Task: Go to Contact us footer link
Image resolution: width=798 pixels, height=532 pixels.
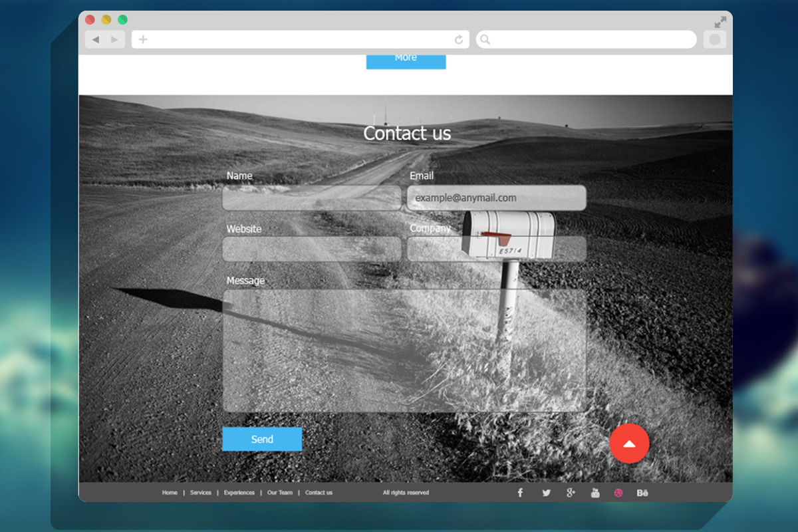Action: [319, 493]
